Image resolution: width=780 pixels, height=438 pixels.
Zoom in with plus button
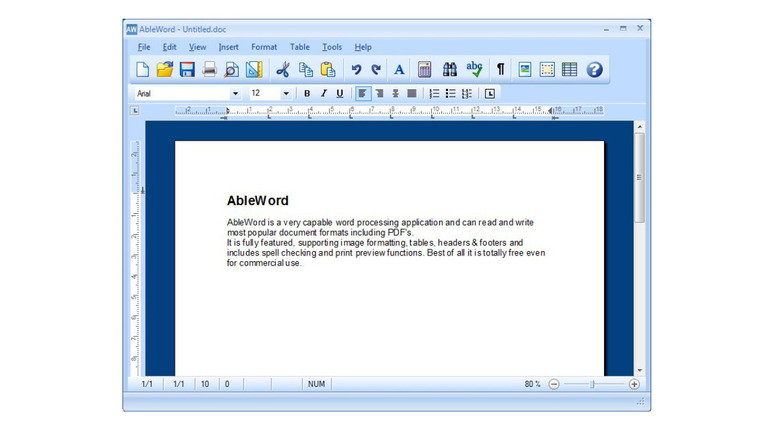click(634, 384)
